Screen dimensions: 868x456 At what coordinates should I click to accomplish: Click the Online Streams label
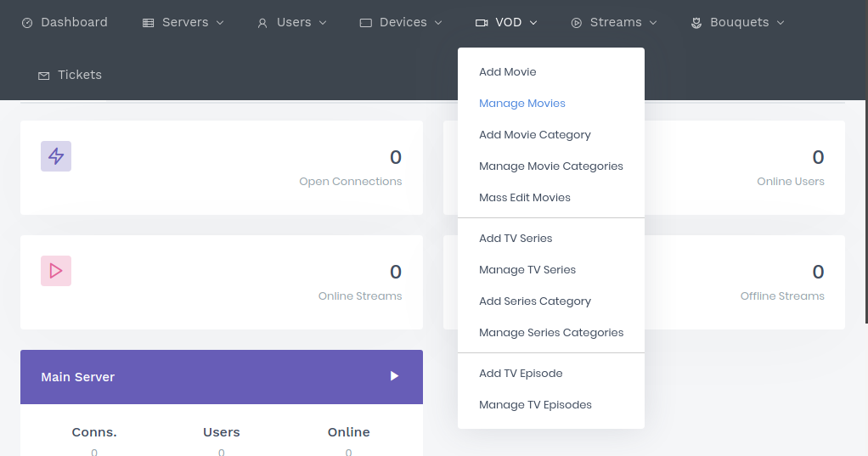tap(360, 296)
